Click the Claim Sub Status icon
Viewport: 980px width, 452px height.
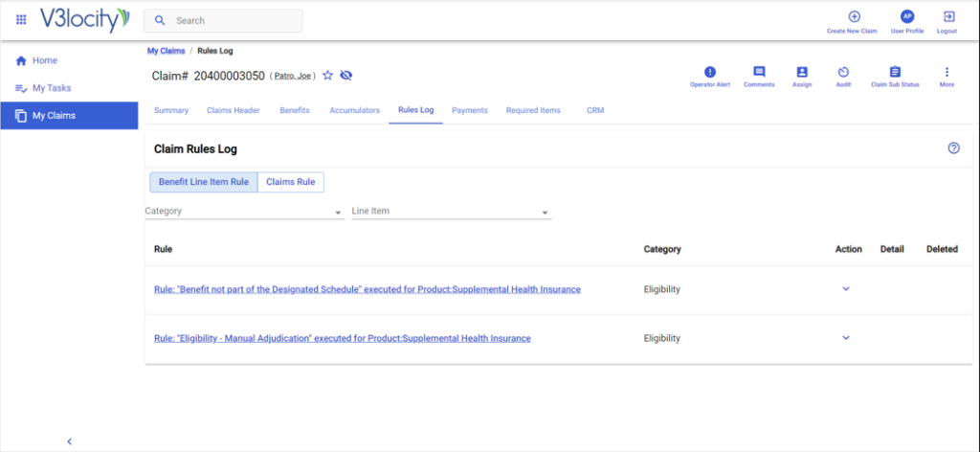tap(895, 73)
